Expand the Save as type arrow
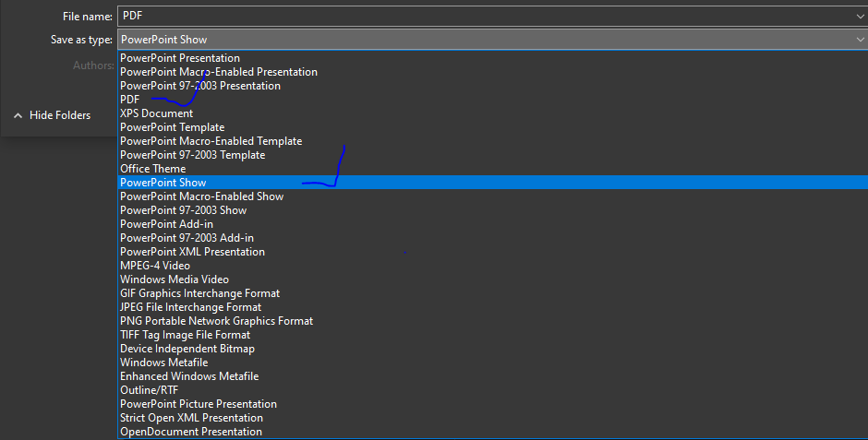Screen dimensions: 868x440 click(860, 40)
